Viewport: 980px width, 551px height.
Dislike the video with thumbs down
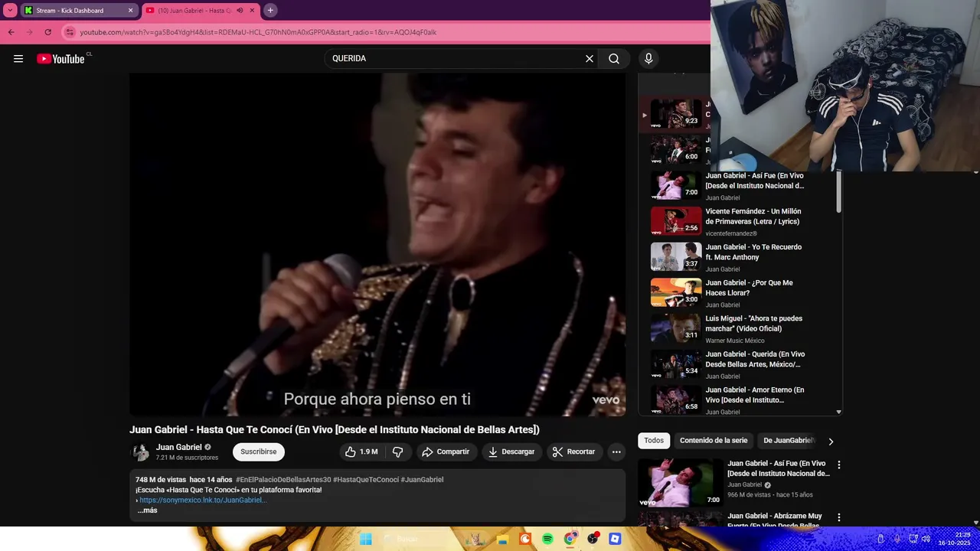click(x=398, y=452)
